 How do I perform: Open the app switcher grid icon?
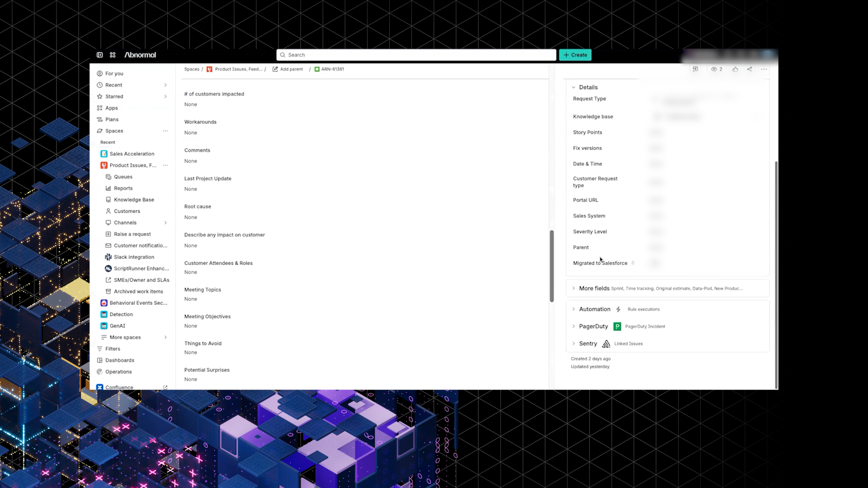pos(113,55)
